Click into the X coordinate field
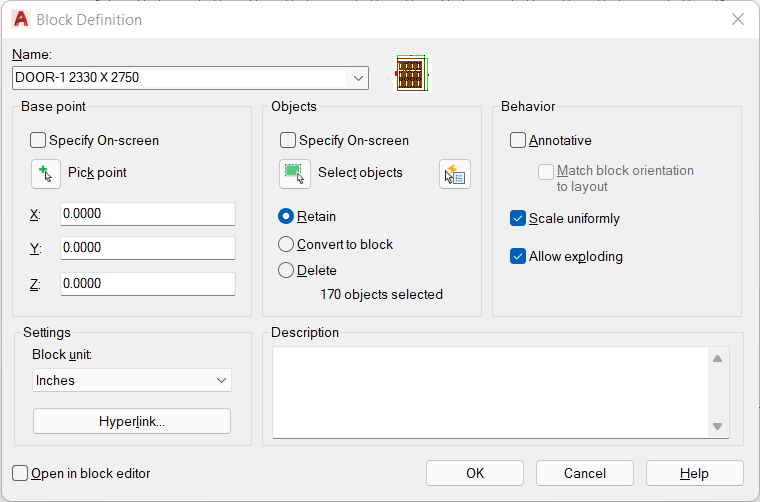Screen dimensions: 760x502 (x=148, y=214)
